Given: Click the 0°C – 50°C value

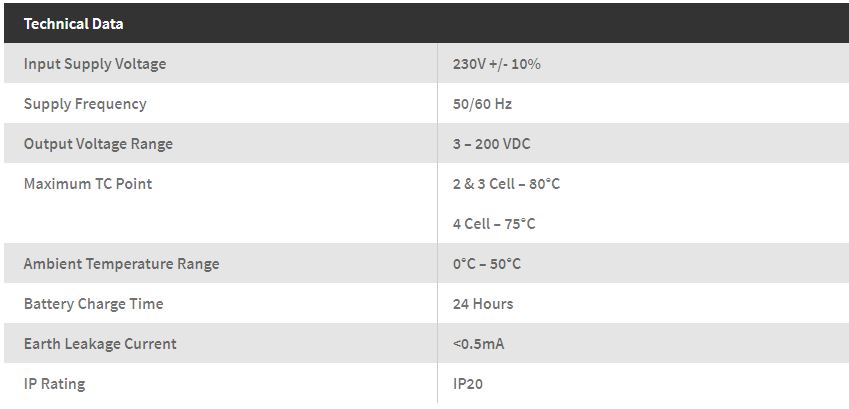Looking at the screenshot, I should pyautogui.click(x=486, y=264).
